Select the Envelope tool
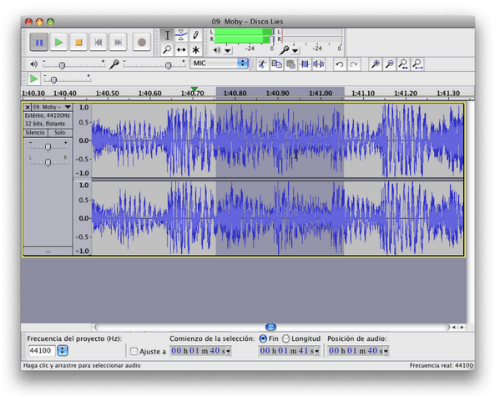The height and width of the screenshot is (402, 500). [181, 35]
